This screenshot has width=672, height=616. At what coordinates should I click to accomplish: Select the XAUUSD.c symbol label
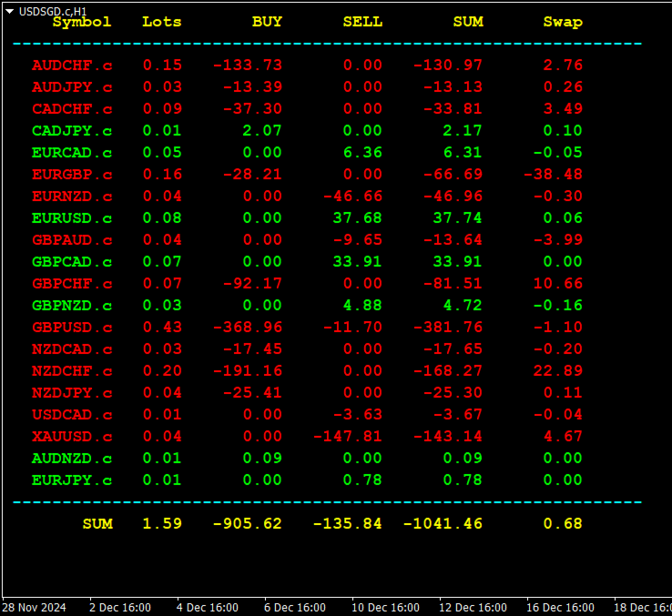coord(72,437)
